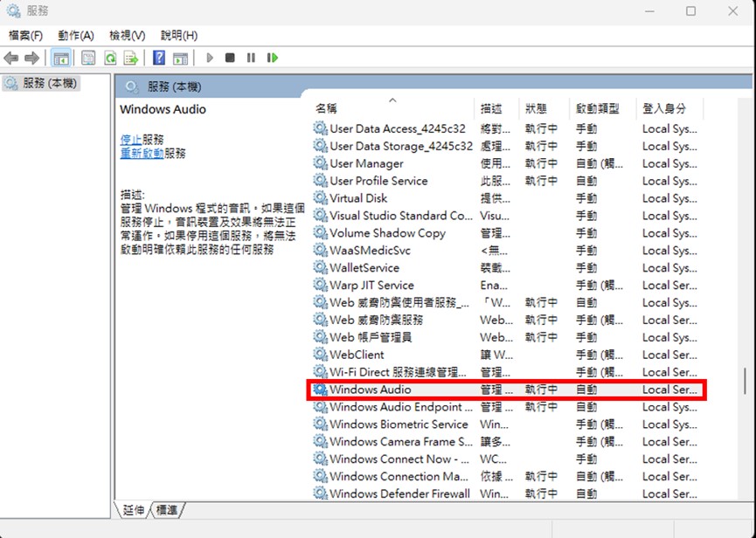Click the 重新啟動 link to restart the service
This screenshot has width=756, height=538.
coord(142,153)
